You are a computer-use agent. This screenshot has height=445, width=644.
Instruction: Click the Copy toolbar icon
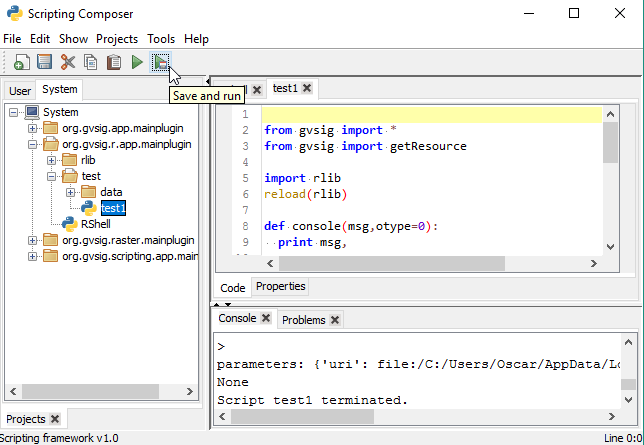91,62
